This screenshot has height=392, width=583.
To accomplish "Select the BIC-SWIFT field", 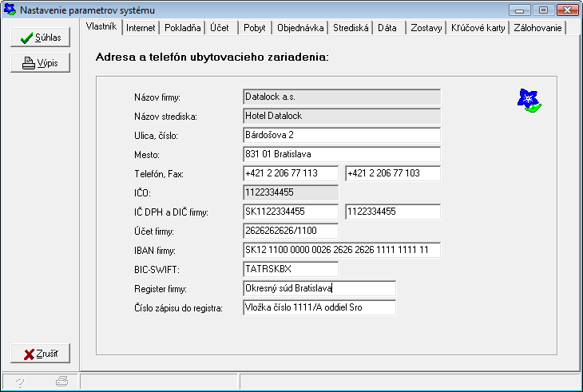I will (x=290, y=269).
